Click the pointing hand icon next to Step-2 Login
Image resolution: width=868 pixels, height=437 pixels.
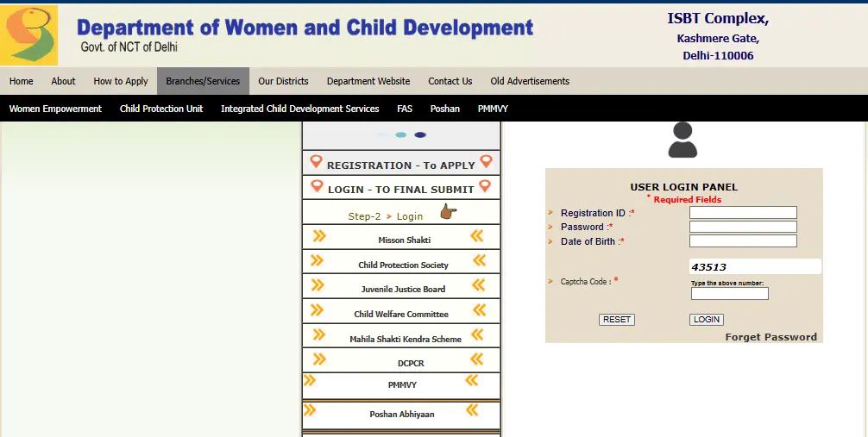(449, 211)
